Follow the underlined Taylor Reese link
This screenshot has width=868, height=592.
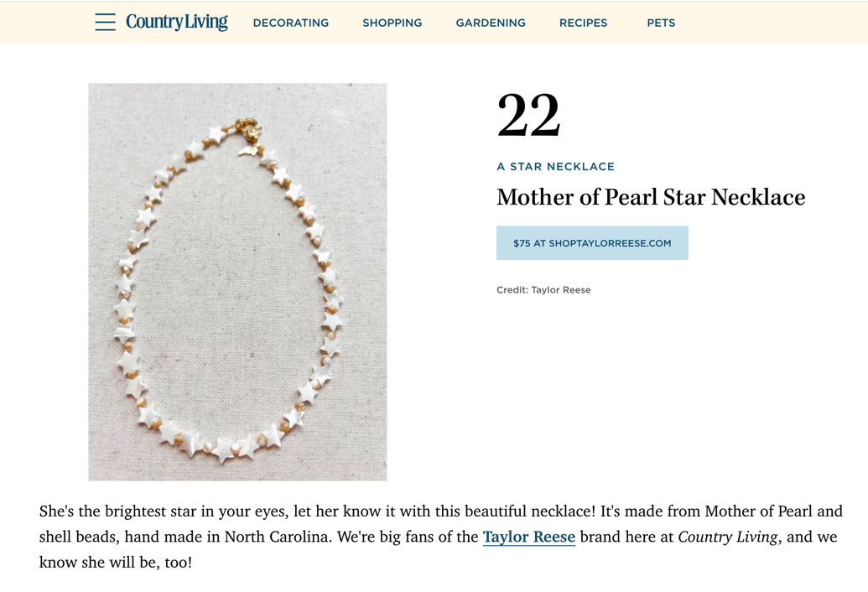click(528, 537)
